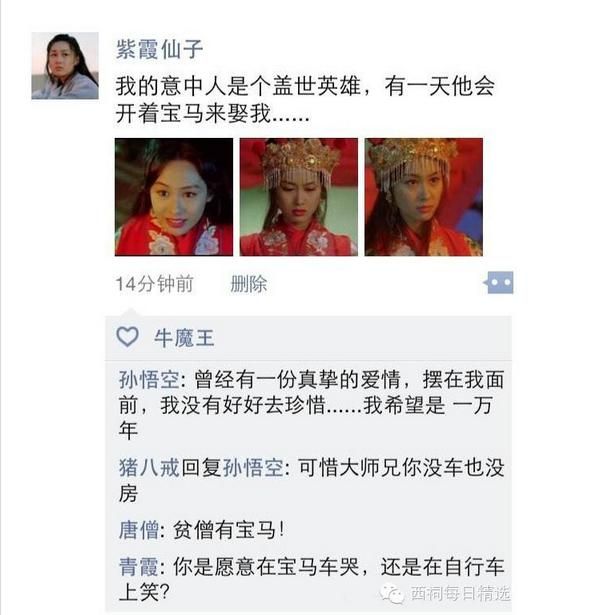This screenshot has height=615, width=590.
Task: Open the first photo thumbnail in red scarf
Action: [174, 197]
